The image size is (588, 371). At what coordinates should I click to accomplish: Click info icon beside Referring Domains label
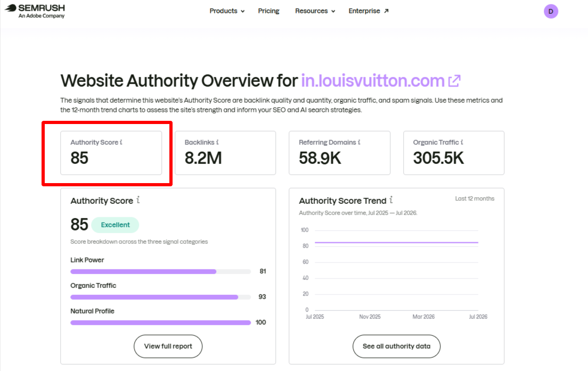click(359, 142)
